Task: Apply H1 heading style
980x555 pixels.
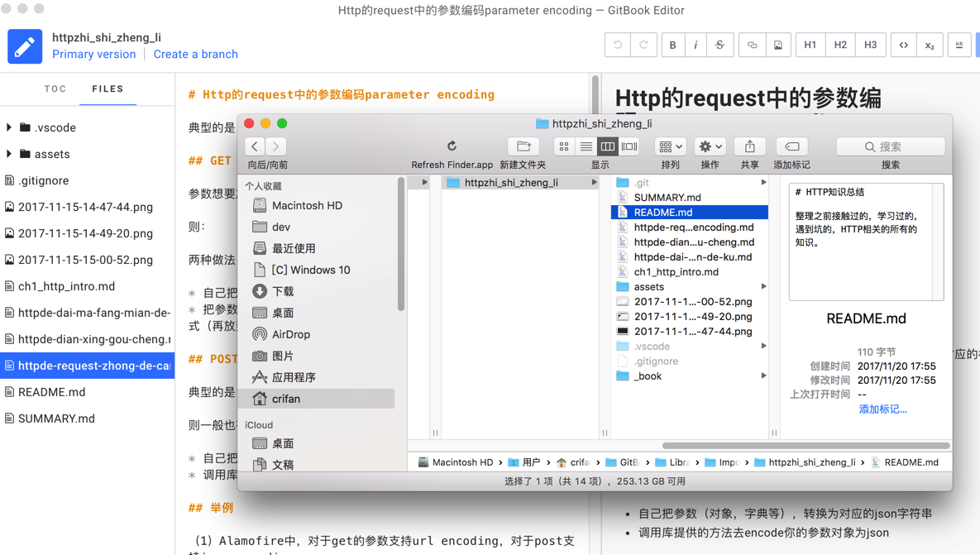Action: (810, 45)
